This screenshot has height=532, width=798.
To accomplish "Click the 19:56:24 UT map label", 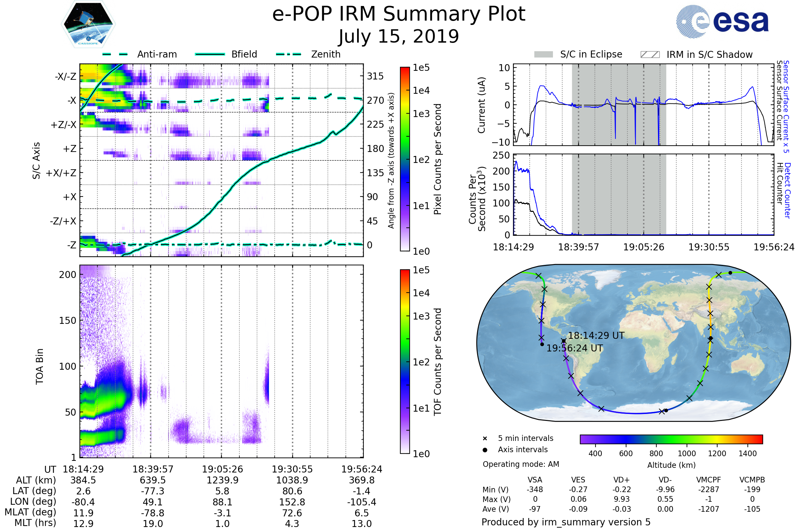I will pos(575,348).
